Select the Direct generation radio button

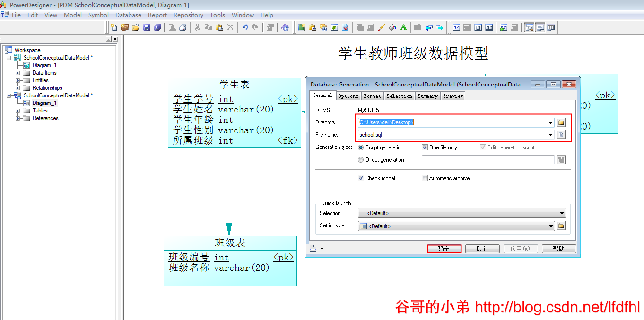tap(360, 160)
